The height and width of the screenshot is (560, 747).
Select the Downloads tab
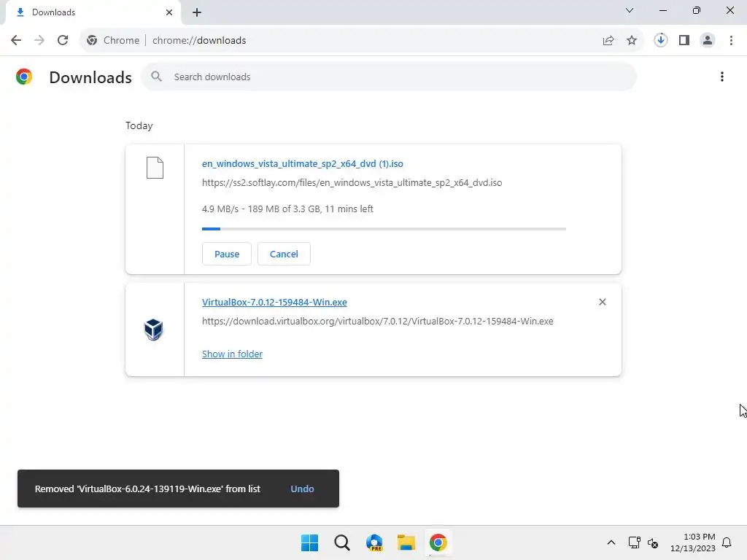tap(93, 12)
